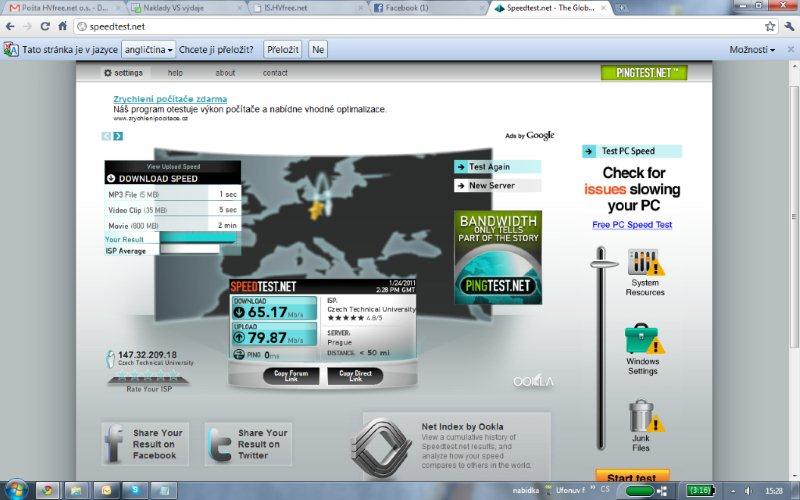Bookmark the page with the star icon
800x500 pixels.
click(x=770, y=27)
